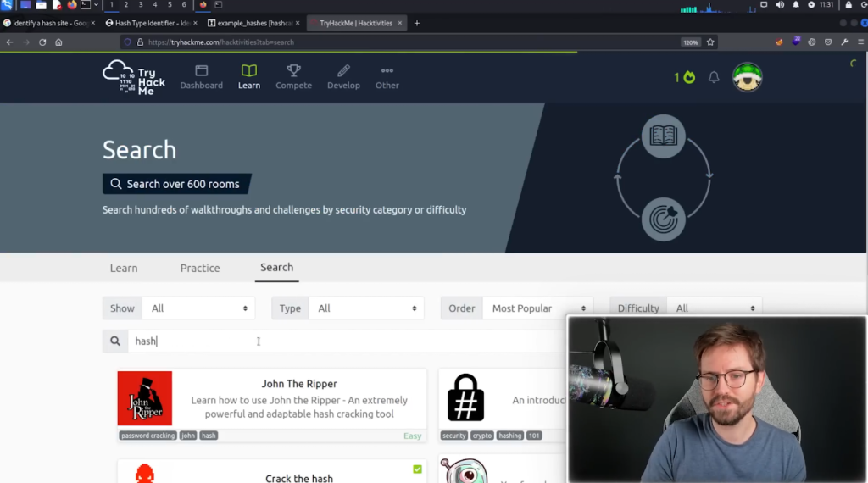Viewport: 868px width, 483px height.
Task: View the 1-day streak flame icon
Action: coord(685,77)
